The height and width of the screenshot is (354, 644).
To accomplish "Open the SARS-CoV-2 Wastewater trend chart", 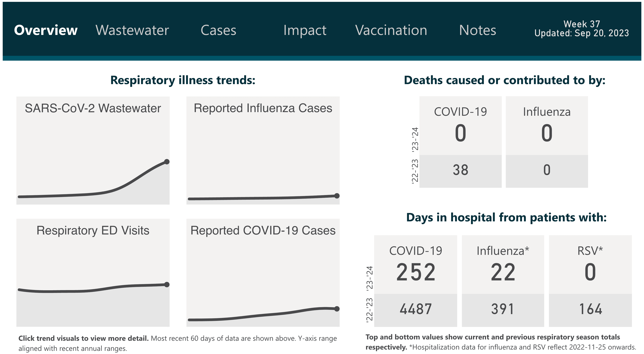I will coord(93,150).
